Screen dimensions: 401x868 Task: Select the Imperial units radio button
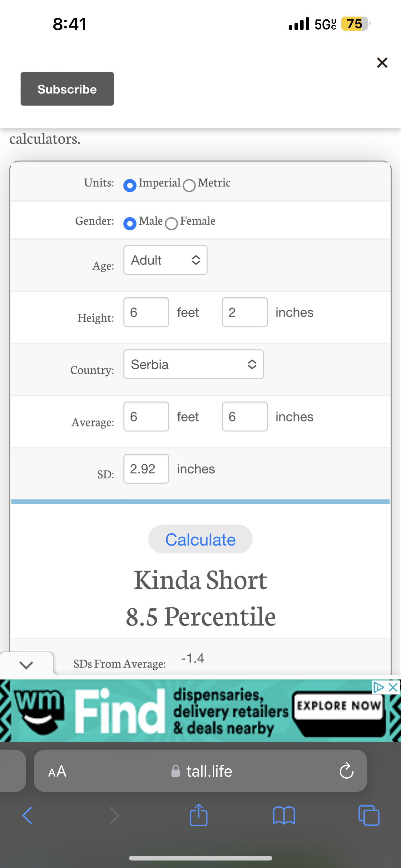(130, 185)
